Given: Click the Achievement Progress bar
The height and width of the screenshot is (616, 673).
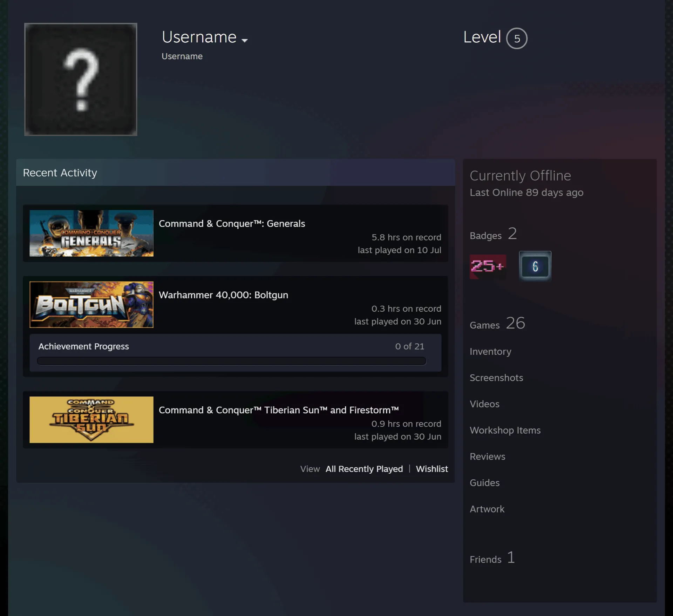Looking at the screenshot, I should (231, 361).
